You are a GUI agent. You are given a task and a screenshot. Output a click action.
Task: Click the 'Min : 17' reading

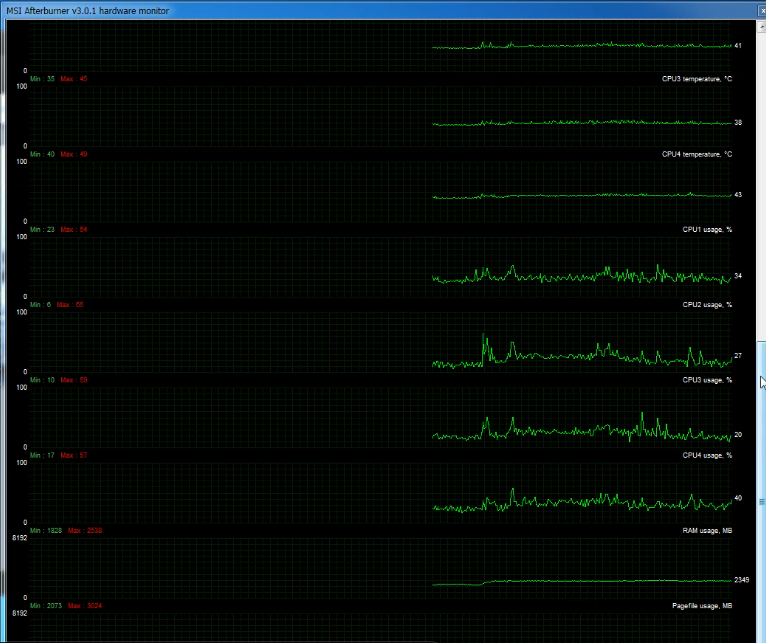click(x=43, y=455)
